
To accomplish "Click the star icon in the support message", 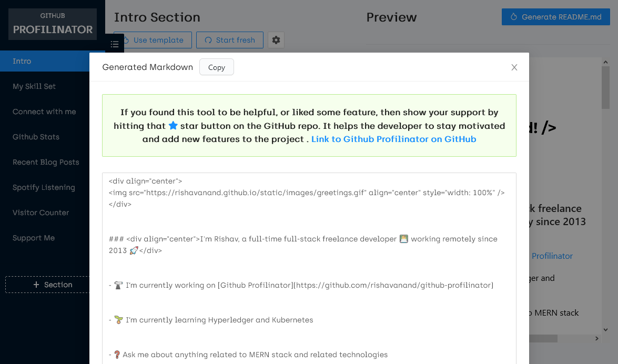I will coord(173,125).
